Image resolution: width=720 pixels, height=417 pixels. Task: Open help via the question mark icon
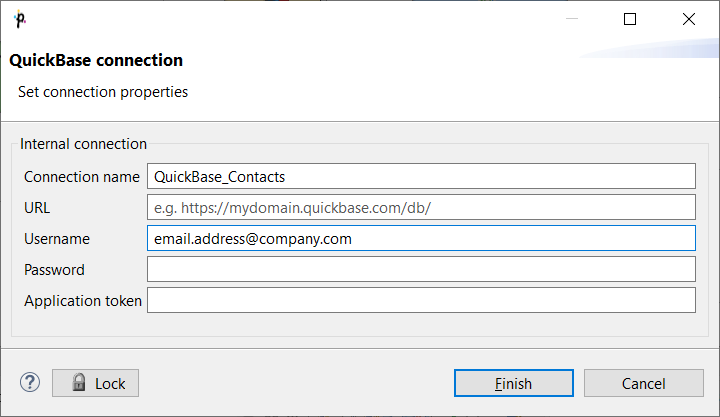tap(30, 383)
